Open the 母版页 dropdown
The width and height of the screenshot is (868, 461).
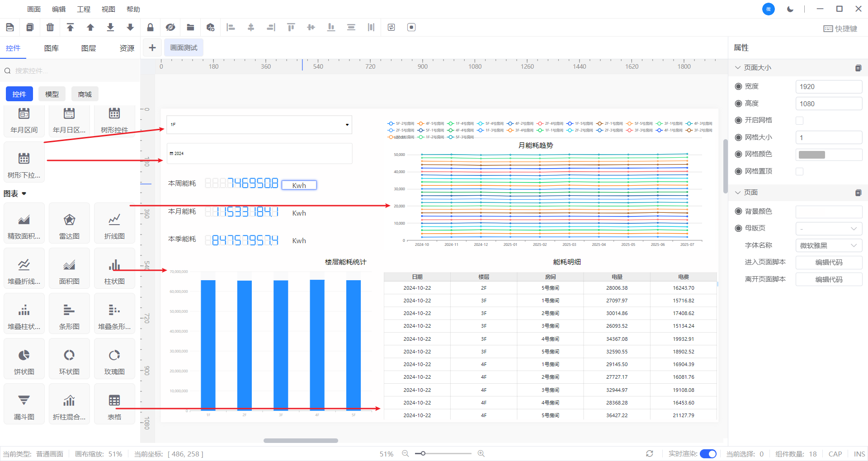click(x=828, y=229)
